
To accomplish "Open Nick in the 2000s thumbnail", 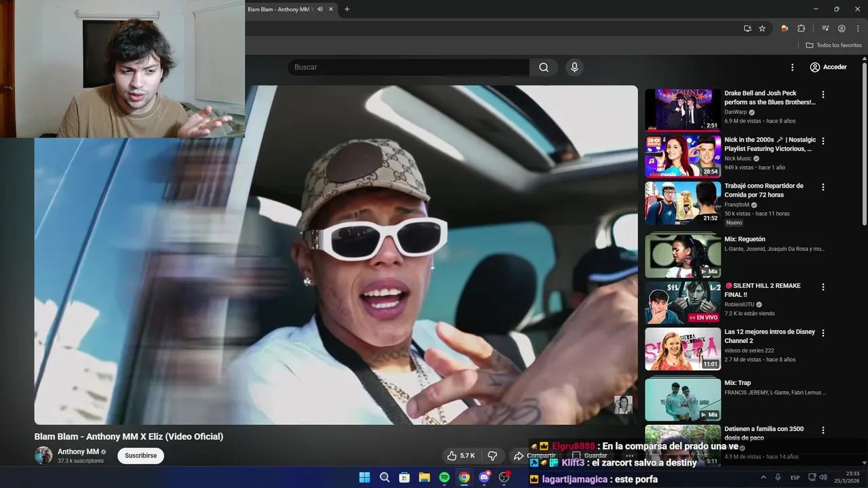I will [683, 156].
